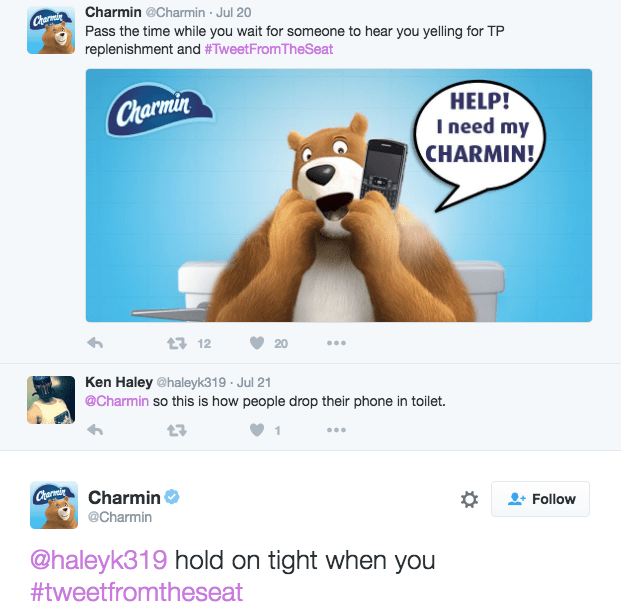Image resolution: width=621 pixels, height=612 pixels.
Task: Open the Jul 21 timestamp of Ken's tweet
Action: click(254, 383)
